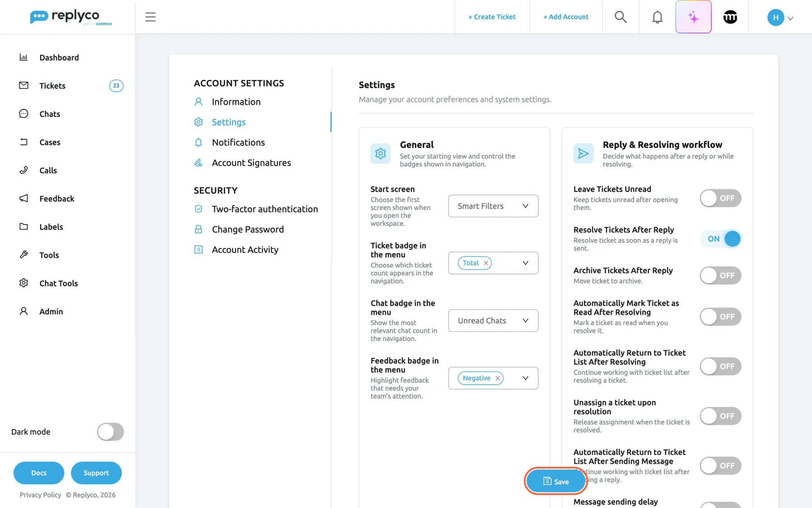812x508 pixels.
Task: Open the Docs button
Action: point(39,473)
